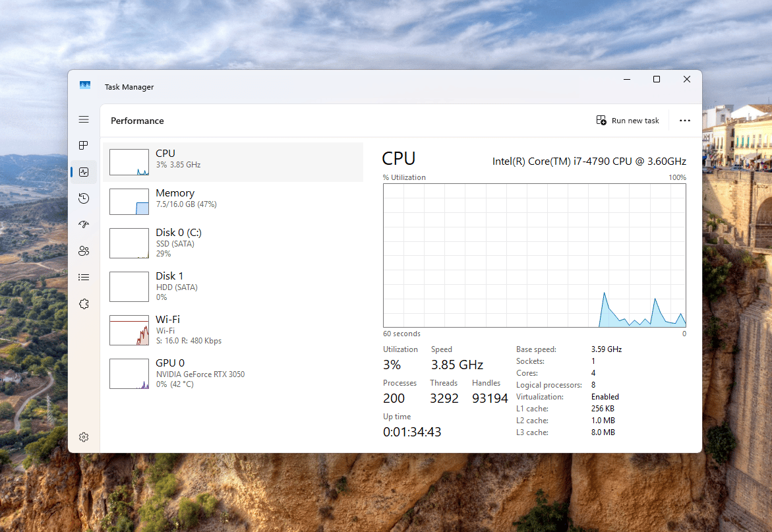Select the Wi-Fi performance entry
772x532 pixels.
point(233,330)
